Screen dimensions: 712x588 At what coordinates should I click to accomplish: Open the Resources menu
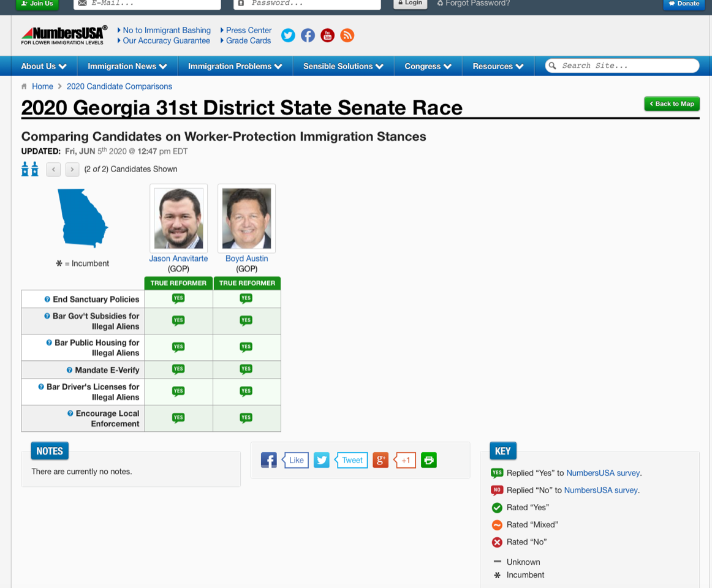tap(498, 66)
